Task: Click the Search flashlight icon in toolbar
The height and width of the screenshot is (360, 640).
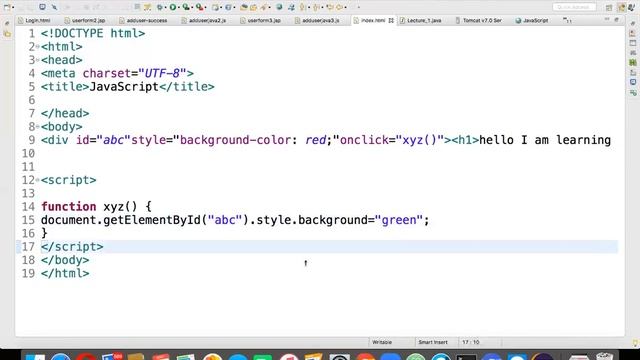Action: click(264, 7)
